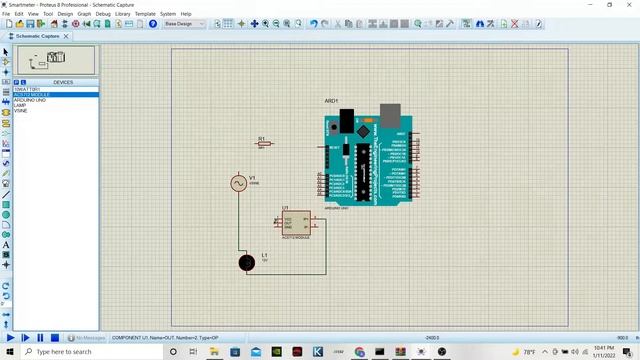Image resolution: width=640 pixels, height=360 pixels.
Task: Click the overview preview thumbnail
Action: [x=56, y=60]
